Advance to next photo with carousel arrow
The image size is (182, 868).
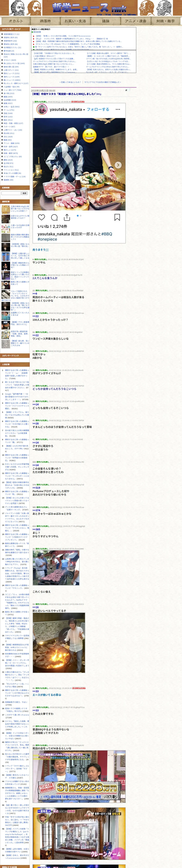(x=118, y=165)
